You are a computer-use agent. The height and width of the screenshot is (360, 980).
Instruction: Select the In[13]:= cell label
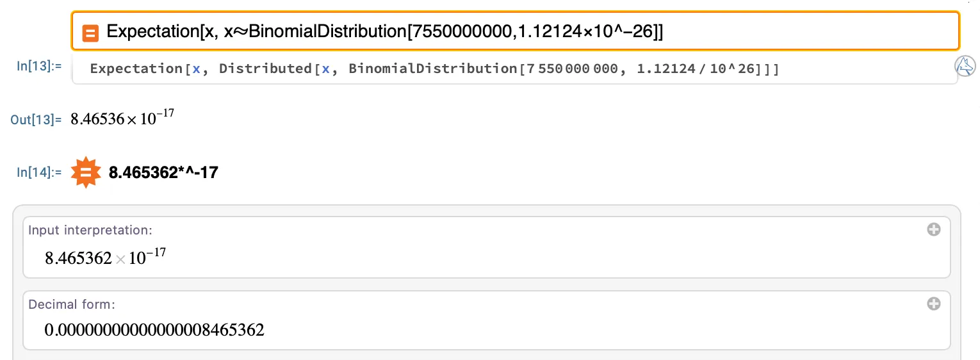tap(39, 66)
